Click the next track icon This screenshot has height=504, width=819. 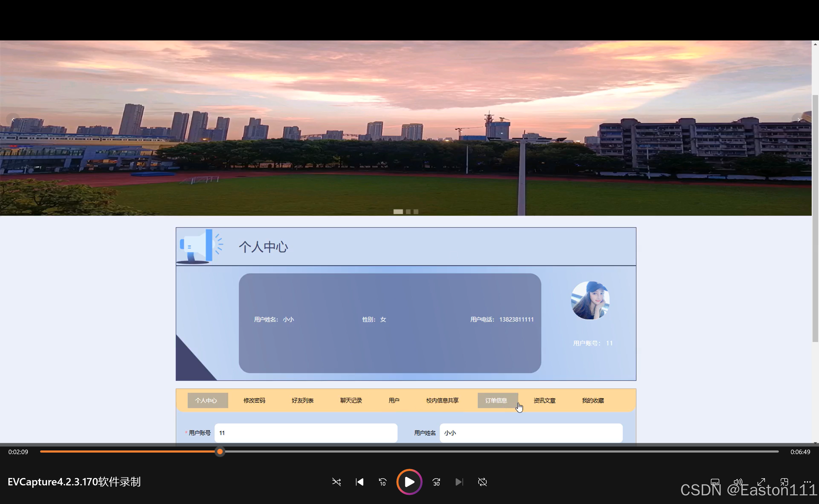coord(459,482)
